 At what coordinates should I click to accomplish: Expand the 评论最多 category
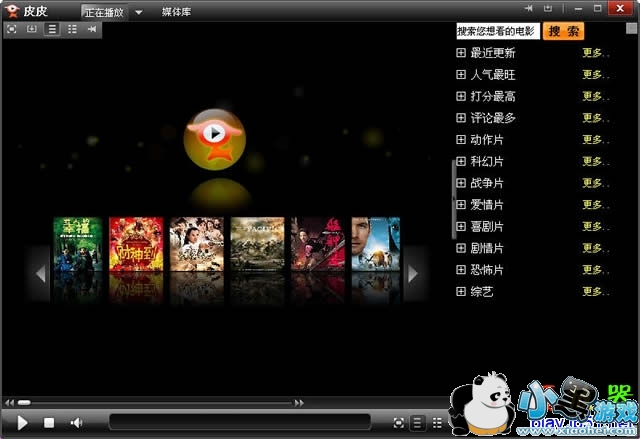pyautogui.click(x=461, y=118)
